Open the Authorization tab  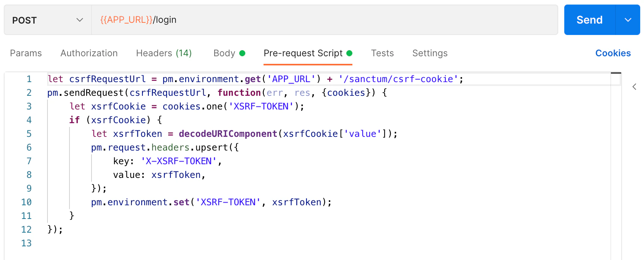click(89, 53)
